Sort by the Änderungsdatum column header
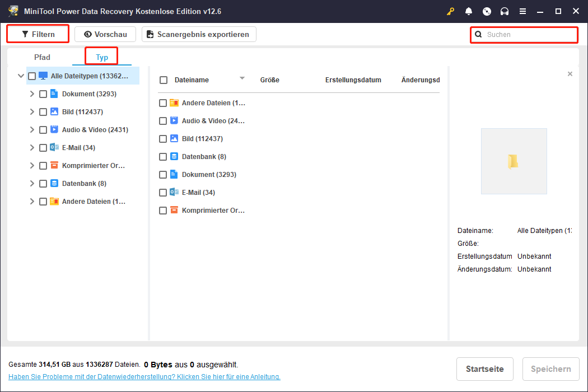The height and width of the screenshot is (392, 588). pyautogui.click(x=421, y=80)
